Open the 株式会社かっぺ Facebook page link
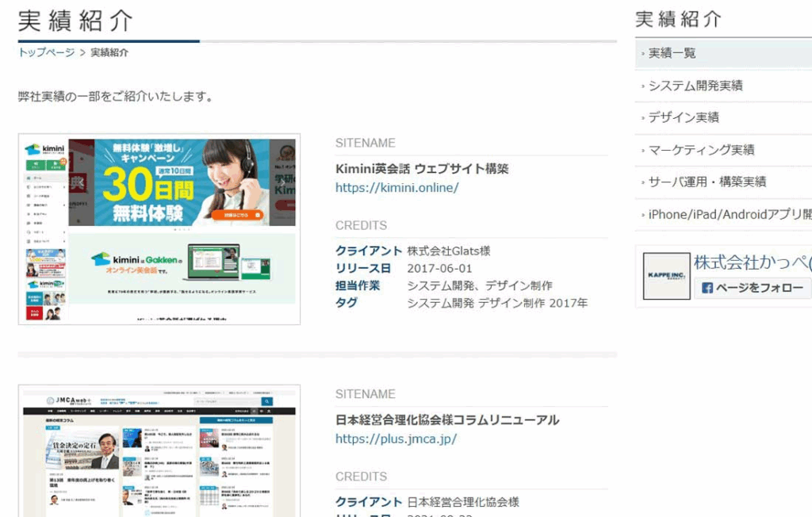This screenshot has width=812, height=517. [x=752, y=262]
